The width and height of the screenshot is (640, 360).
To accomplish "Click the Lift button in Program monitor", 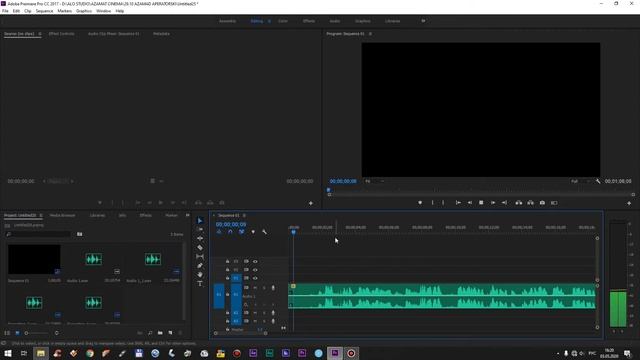I will click(519, 202).
